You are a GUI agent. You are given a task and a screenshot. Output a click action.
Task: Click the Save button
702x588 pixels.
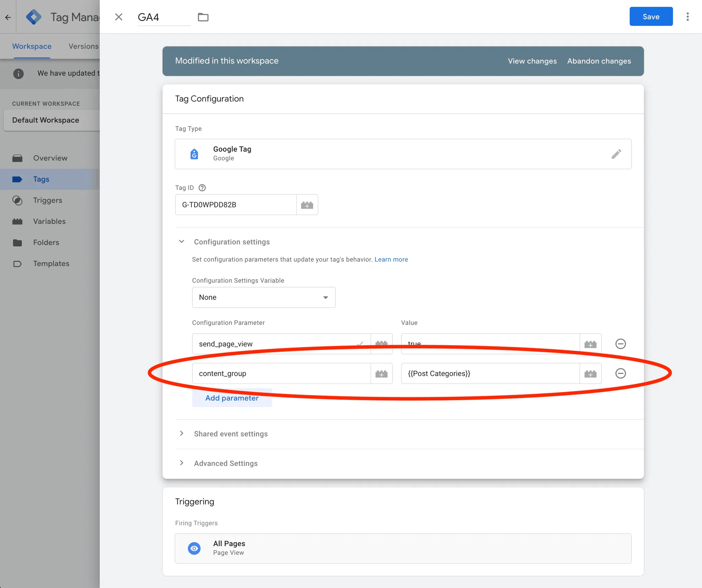click(651, 17)
